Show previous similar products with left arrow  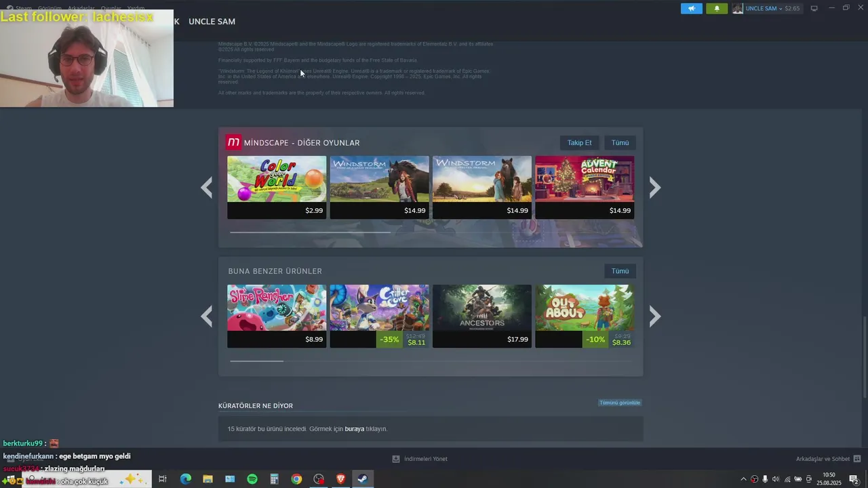[207, 316]
